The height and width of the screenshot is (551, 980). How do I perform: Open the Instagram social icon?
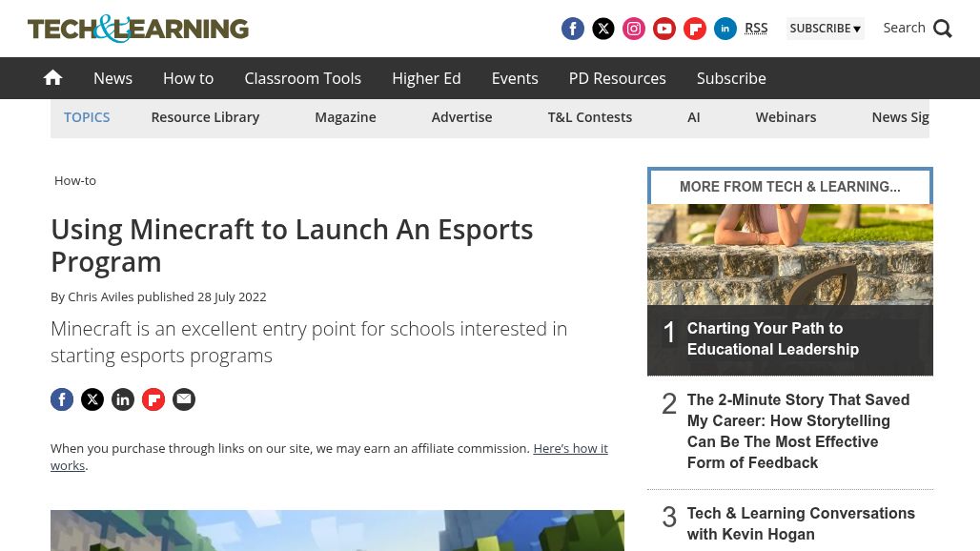pyautogui.click(x=633, y=29)
